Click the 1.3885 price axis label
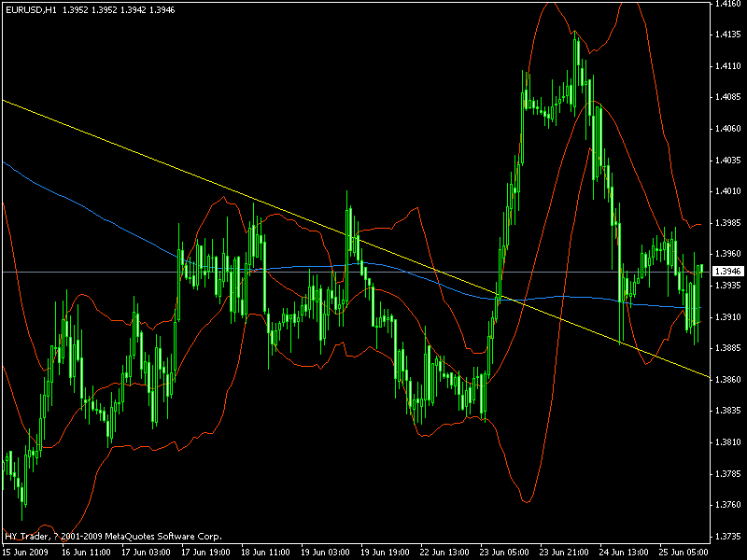 click(728, 348)
